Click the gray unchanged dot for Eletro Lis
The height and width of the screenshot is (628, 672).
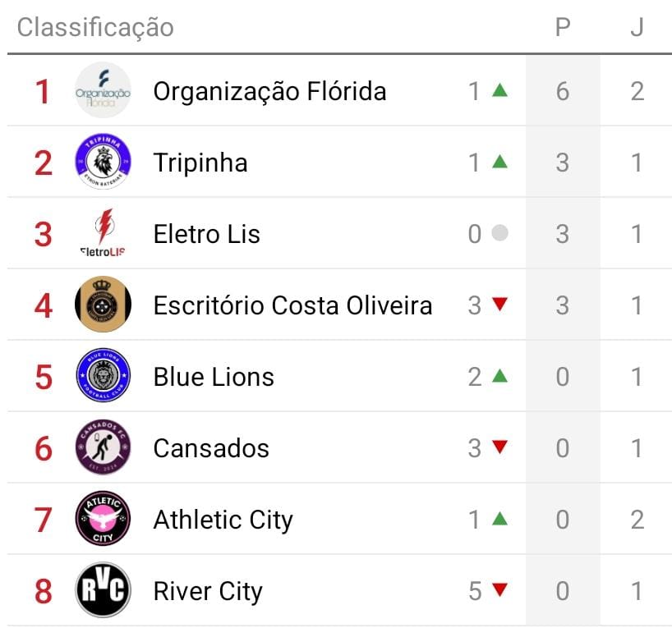pyautogui.click(x=499, y=234)
